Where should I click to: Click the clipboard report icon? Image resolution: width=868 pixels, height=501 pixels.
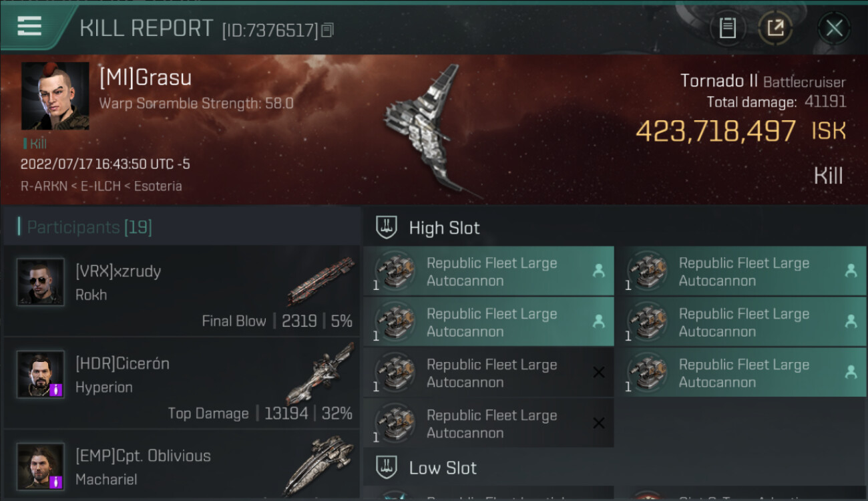tap(727, 28)
